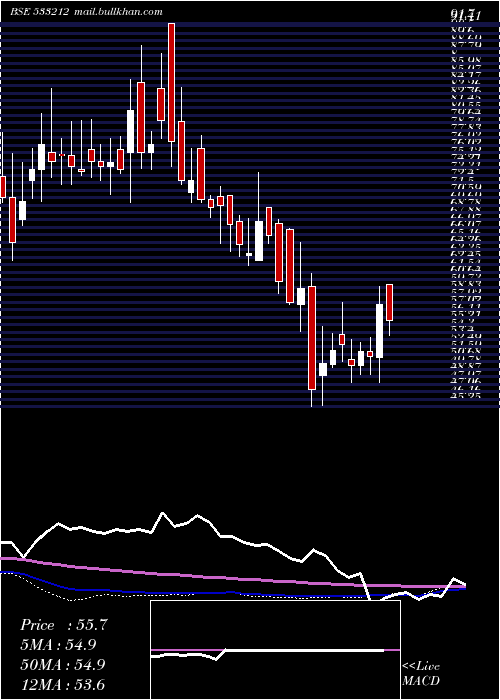This screenshot has width=500, height=700.
Task: Click the 12MA : 53.6 value
Action: (63, 685)
